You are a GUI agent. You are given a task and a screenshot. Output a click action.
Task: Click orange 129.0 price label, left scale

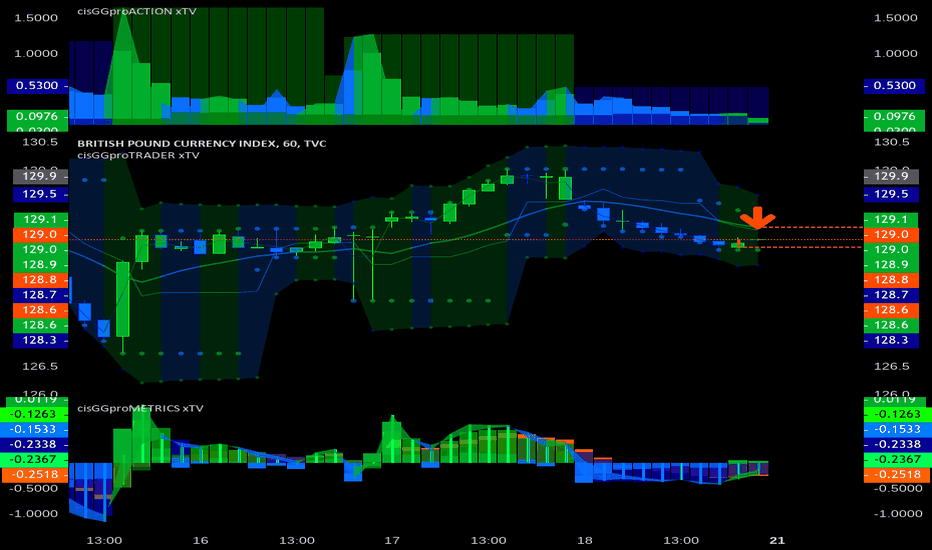(40, 234)
